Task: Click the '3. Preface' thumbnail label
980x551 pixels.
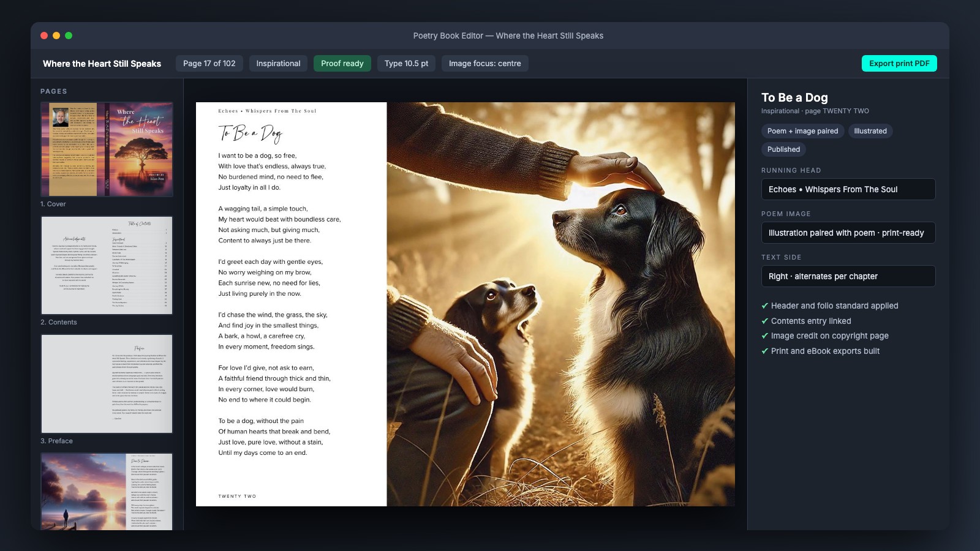Action: pos(56,441)
